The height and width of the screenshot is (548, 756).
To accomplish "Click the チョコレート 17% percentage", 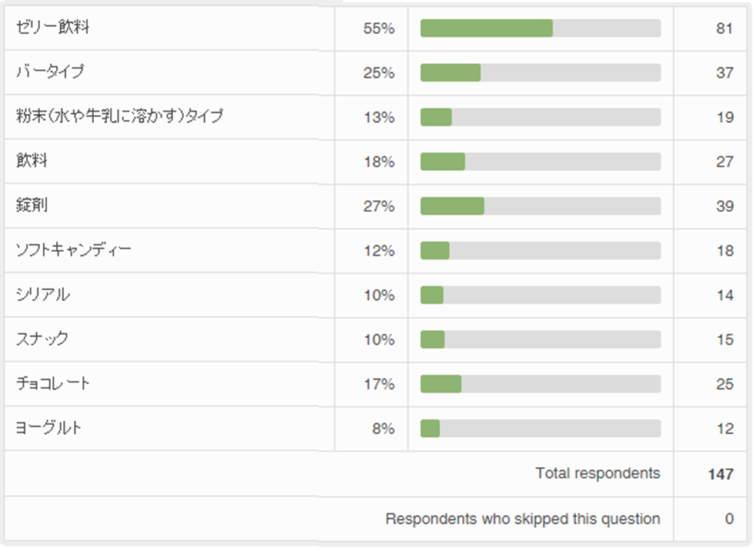I will [x=378, y=384].
